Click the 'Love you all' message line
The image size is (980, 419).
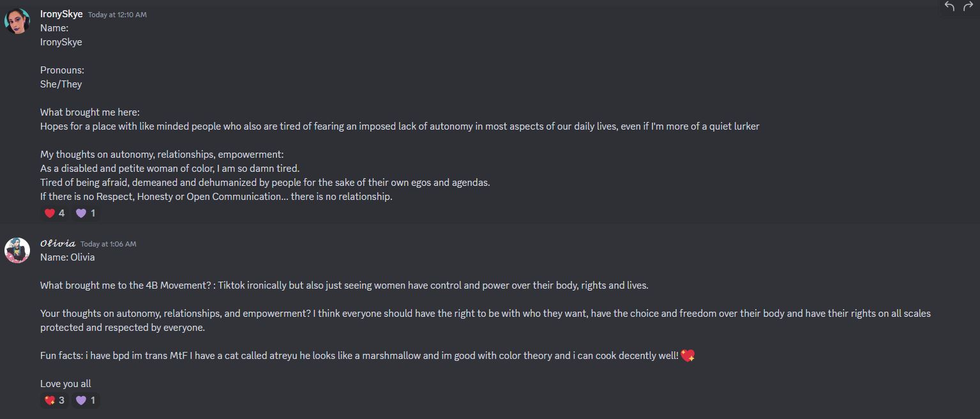(66, 384)
